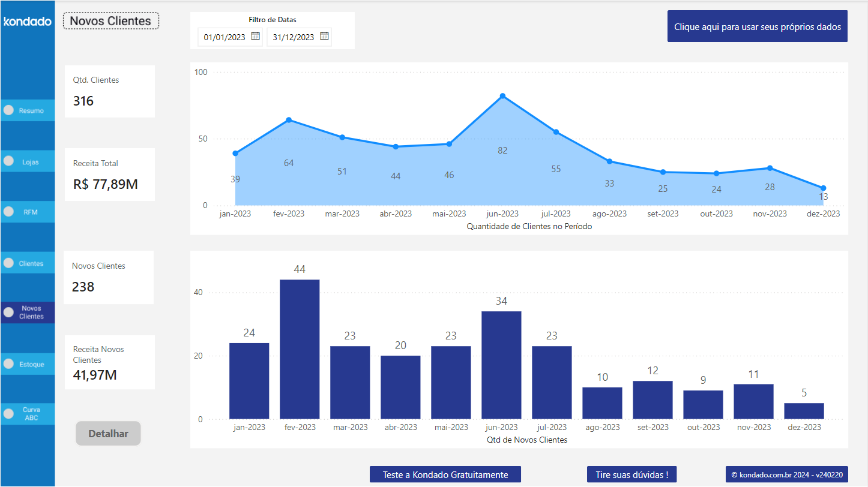Open the RFM page via its sidebar icon
Screen dimensions: 868x487
tap(7, 211)
